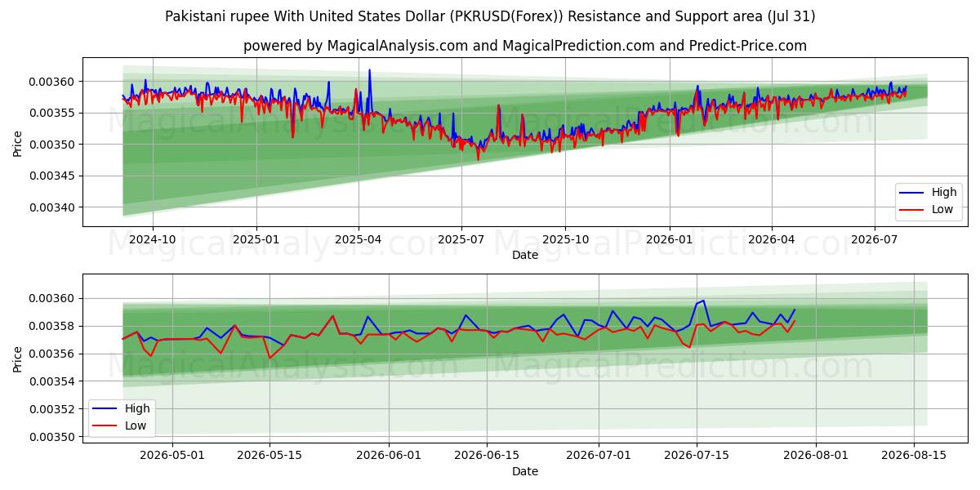
Task: Click the 2025-04 tick label
Action: pos(359,239)
